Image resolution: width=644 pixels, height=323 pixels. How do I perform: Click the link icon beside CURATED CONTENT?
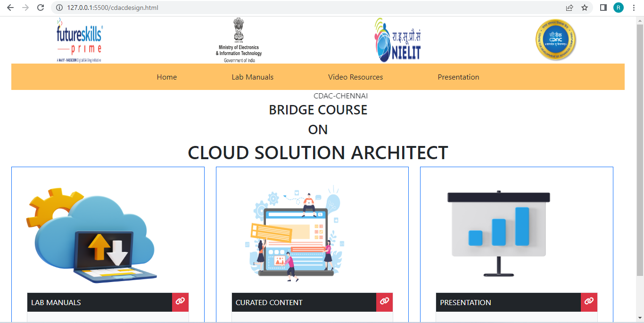click(384, 302)
